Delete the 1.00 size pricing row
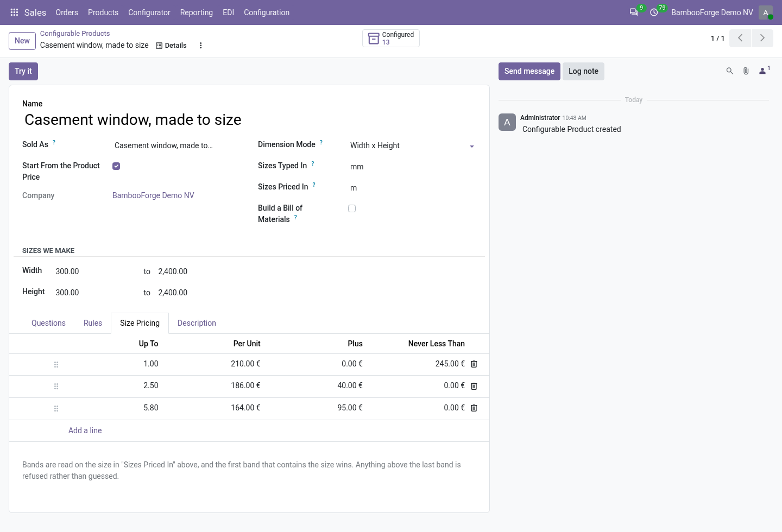The height and width of the screenshot is (532, 782). 474,364
